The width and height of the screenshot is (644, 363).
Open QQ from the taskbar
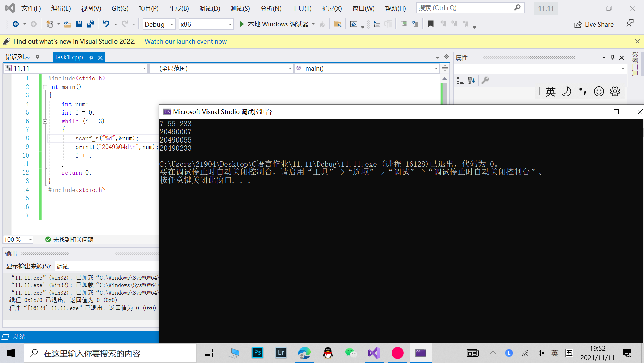pyautogui.click(x=328, y=353)
